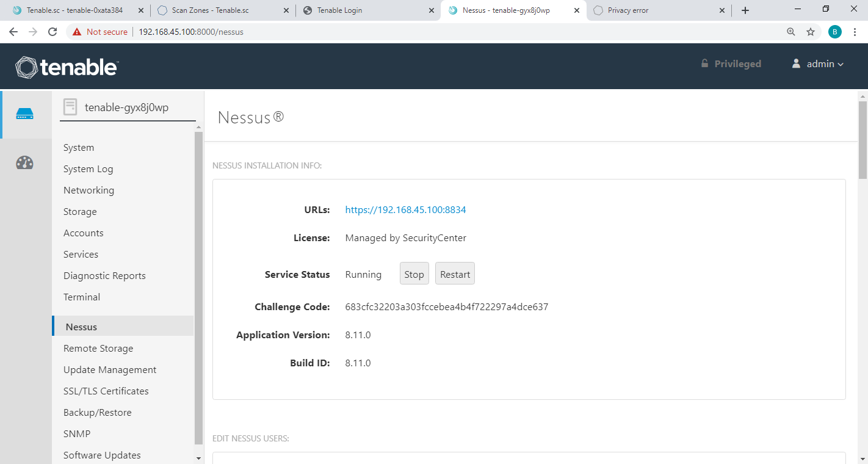
Task: Open a new browser tab
Action: [x=745, y=10]
